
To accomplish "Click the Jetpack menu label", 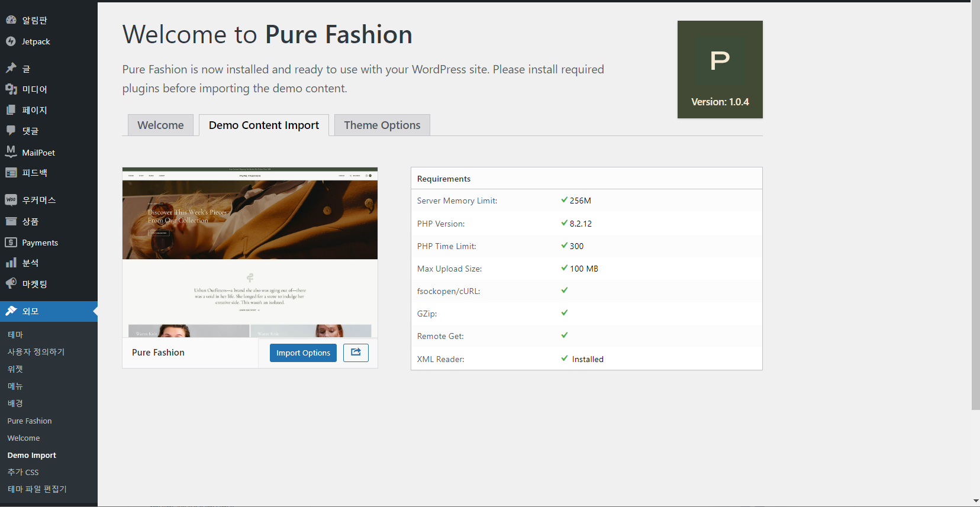I will (36, 41).
